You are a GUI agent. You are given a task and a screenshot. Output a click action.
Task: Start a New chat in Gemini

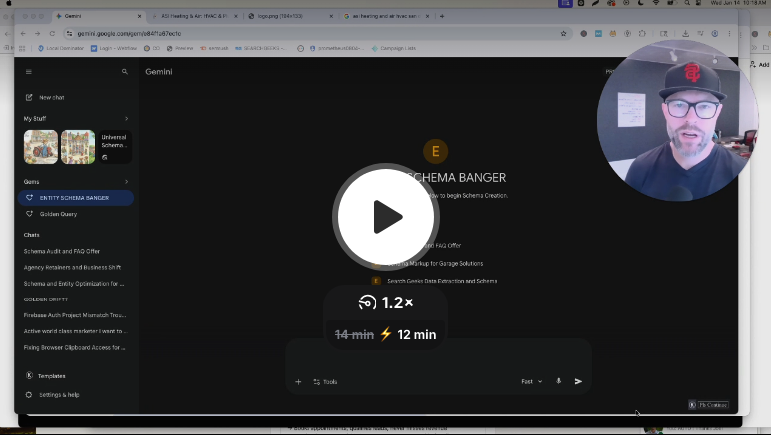(x=45, y=97)
